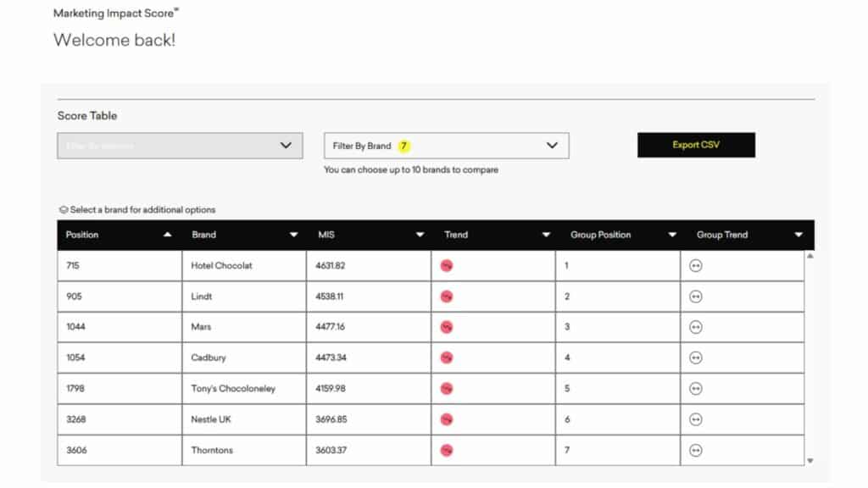Export the score table as CSV
Viewport: 868px width, 488px height.
(696, 145)
